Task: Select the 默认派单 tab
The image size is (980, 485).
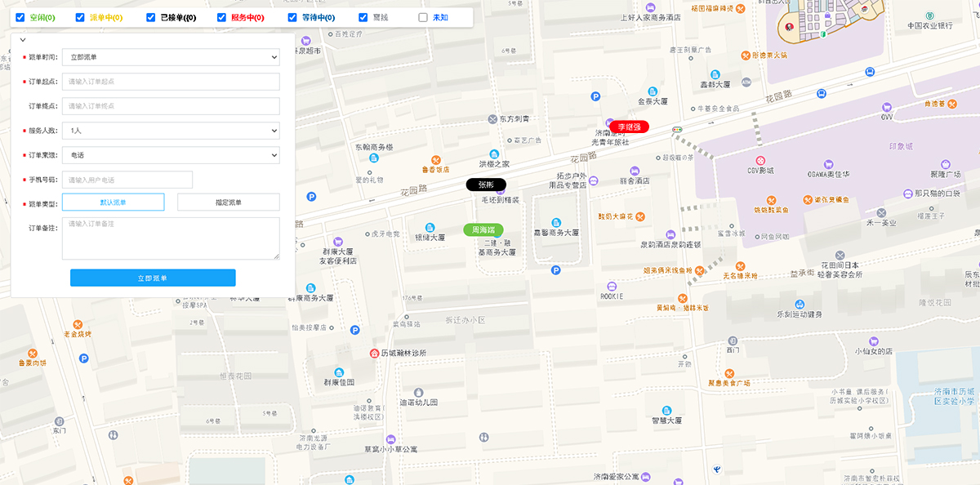Action: click(113, 202)
